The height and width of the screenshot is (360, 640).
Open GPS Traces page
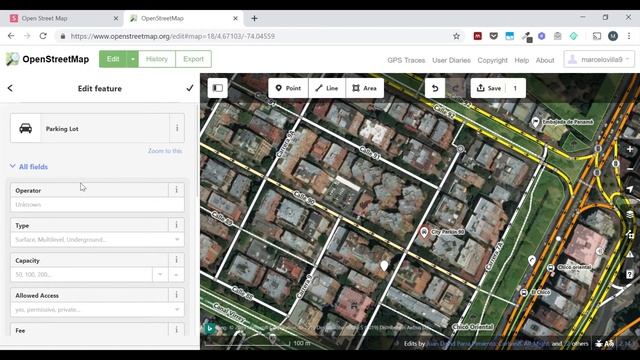[x=406, y=60]
